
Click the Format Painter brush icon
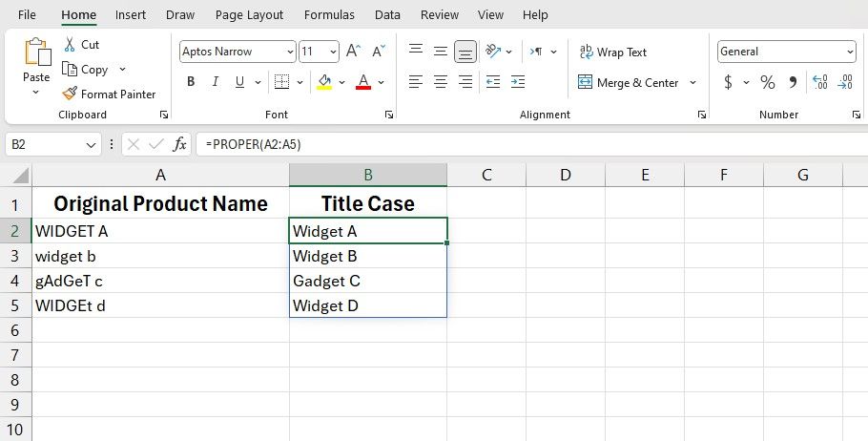point(71,94)
